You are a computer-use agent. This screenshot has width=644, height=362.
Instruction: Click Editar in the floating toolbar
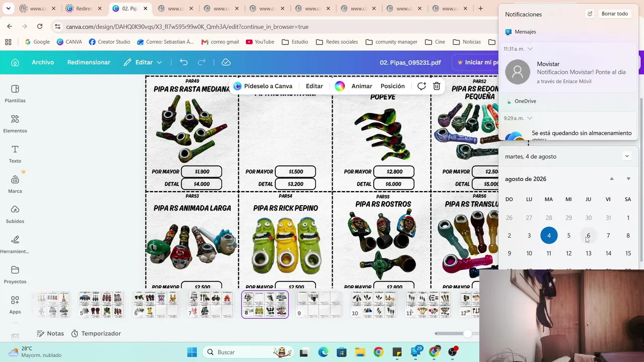tap(314, 86)
